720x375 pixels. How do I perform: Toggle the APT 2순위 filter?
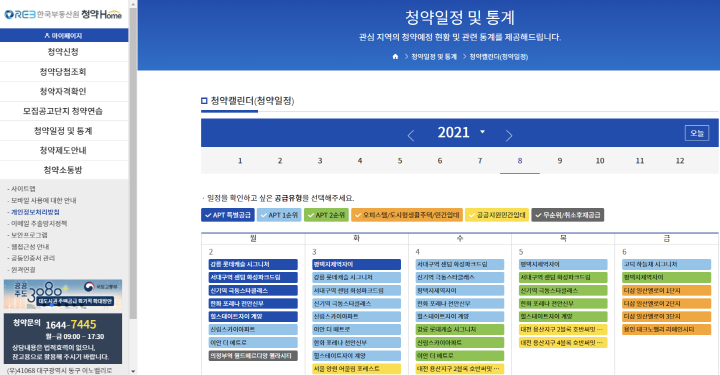[326, 215]
